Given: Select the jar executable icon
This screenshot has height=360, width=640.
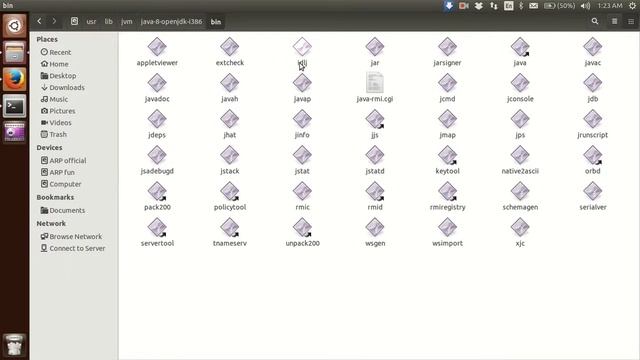Looking at the screenshot, I should point(375,47).
